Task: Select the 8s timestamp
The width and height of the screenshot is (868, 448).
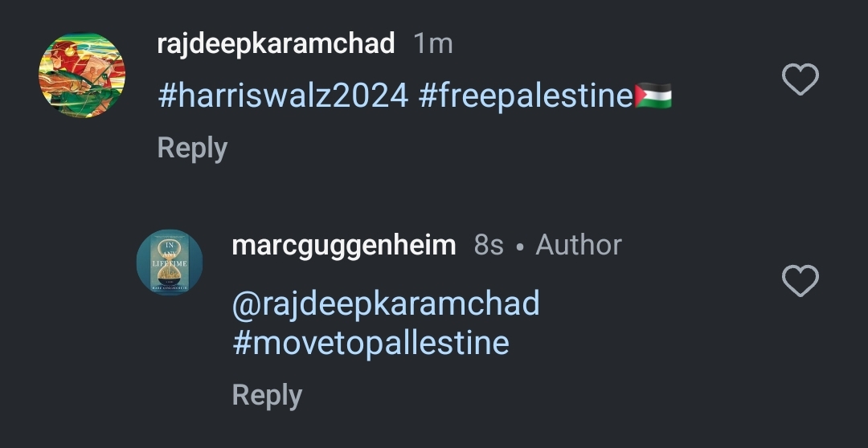Action: click(489, 245)
